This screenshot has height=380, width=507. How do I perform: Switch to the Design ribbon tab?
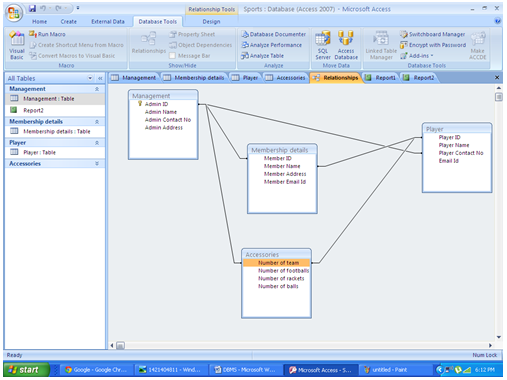click(211, 22)
